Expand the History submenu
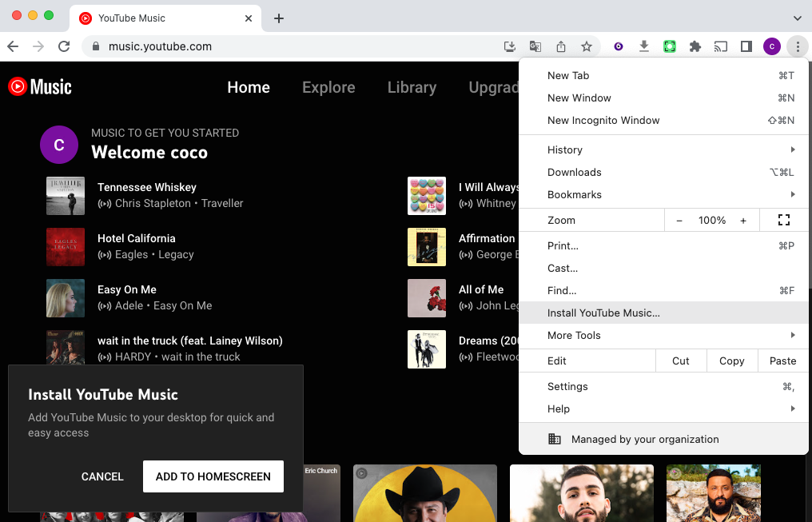The image size is (812, 522). click(565, 149)
